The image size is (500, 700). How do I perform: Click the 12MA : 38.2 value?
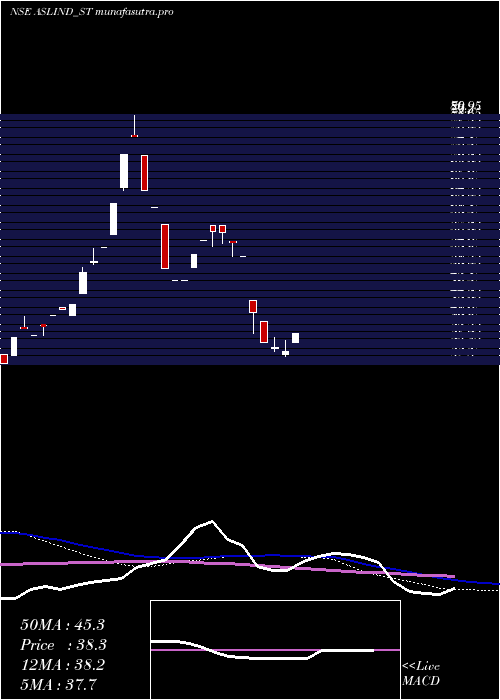tap(62, 665)
